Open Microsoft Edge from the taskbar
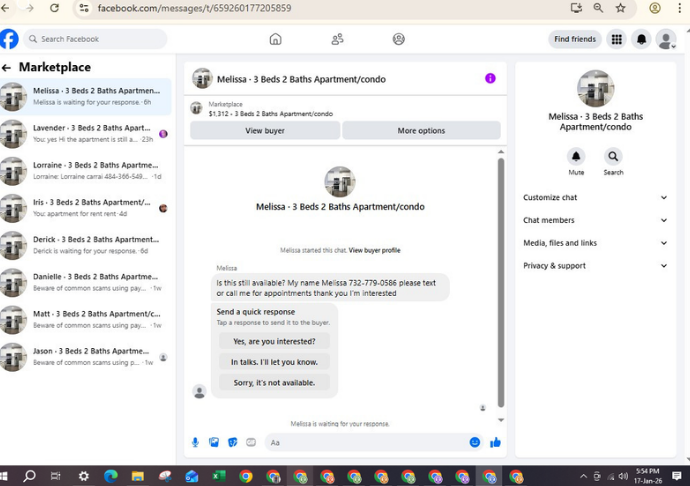The width and height of the screenshot is (690, 486). pos(111,476)
